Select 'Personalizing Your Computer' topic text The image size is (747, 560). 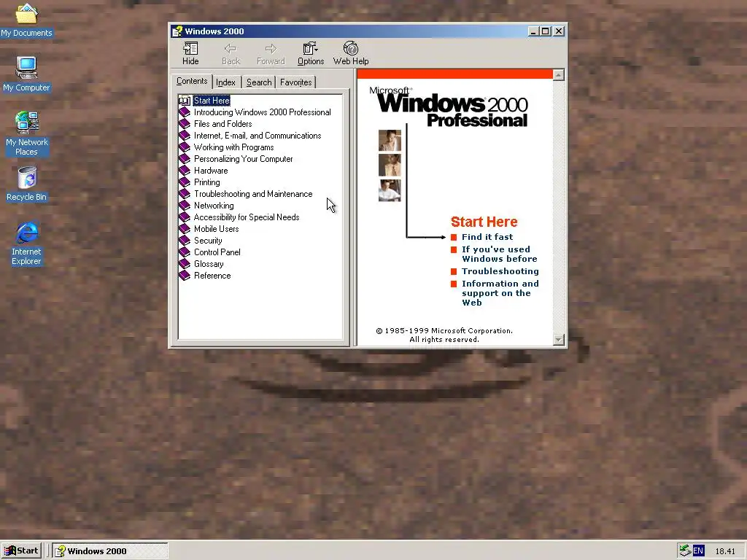(x=243, y=159)
